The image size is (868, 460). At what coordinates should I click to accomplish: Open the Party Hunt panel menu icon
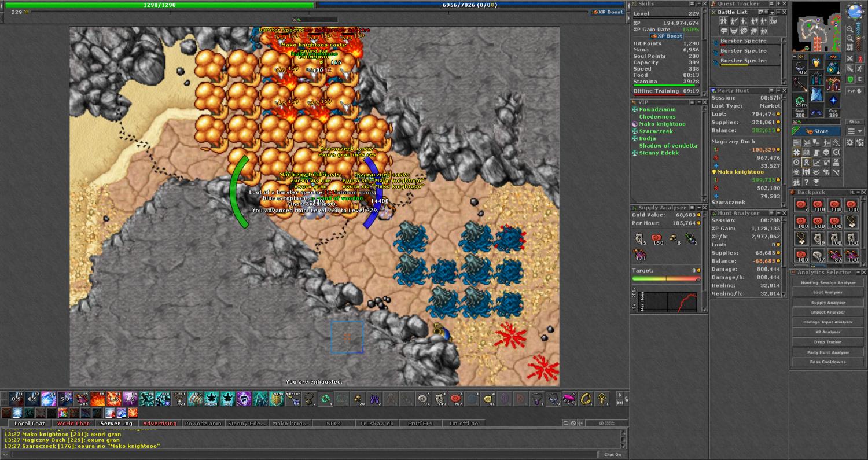pos(772,90)
